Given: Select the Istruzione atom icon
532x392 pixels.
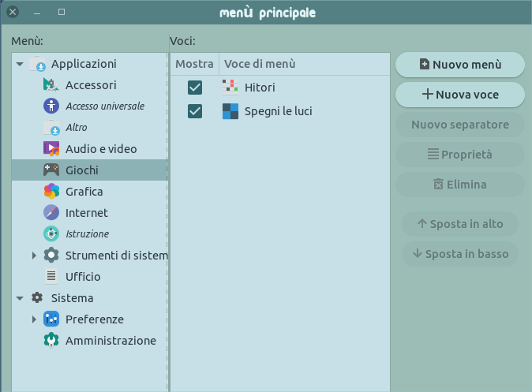Looking at the screenshot, I should pyautogui.click(x=51, y=233).
